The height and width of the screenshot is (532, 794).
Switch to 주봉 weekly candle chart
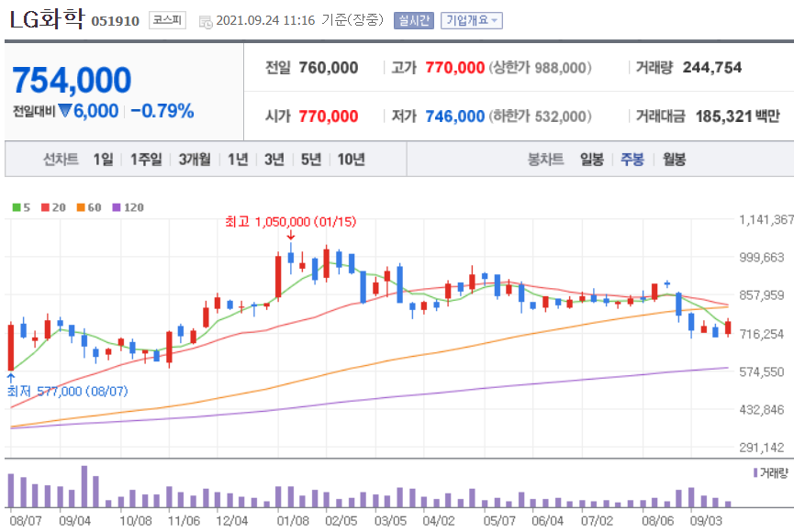pyautogui.click(x=632, y=160)
